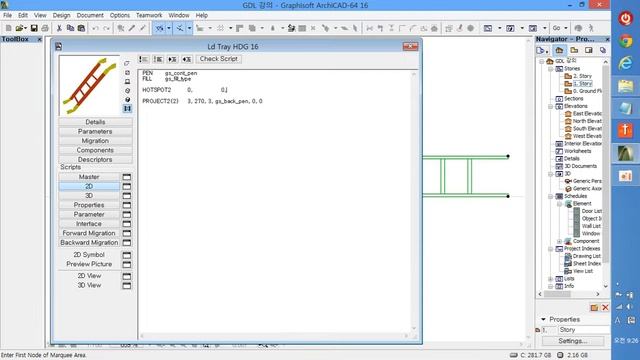Click the Cut scissors icon
This screenshot has width=640, height=360.
59,28
